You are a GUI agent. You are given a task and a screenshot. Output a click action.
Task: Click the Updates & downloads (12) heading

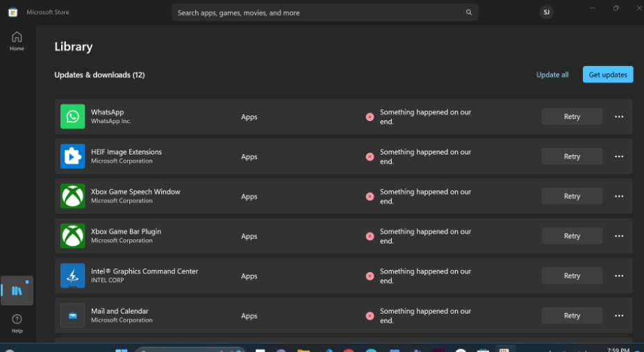pos(99,75)
